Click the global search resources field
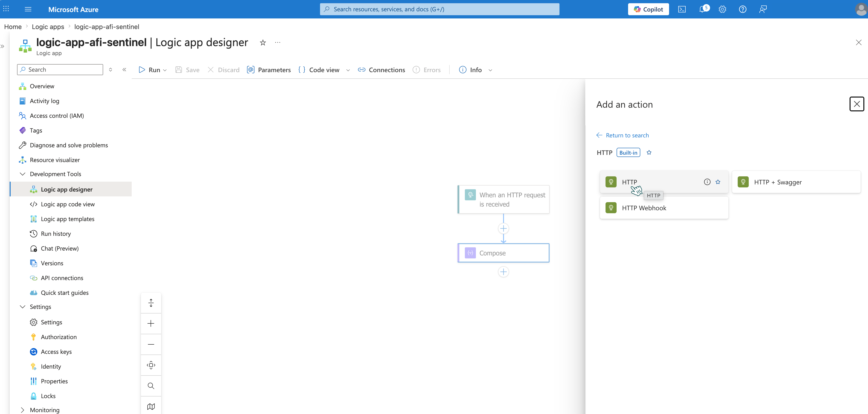 pos(439,9)
